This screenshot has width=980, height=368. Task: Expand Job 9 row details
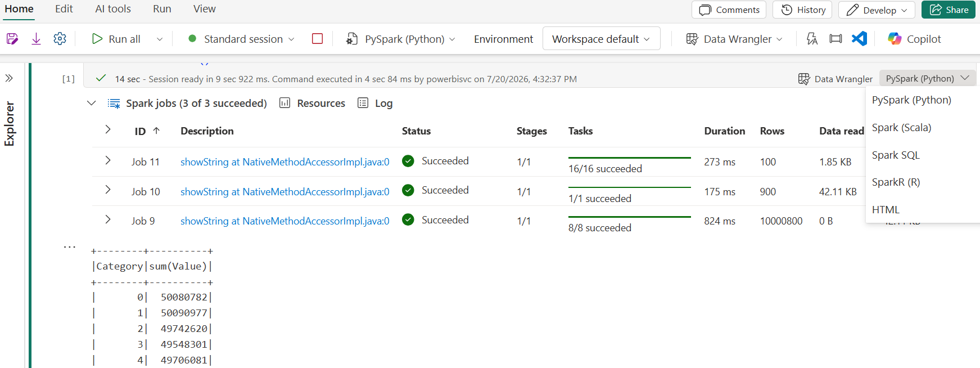pos(107,219)
